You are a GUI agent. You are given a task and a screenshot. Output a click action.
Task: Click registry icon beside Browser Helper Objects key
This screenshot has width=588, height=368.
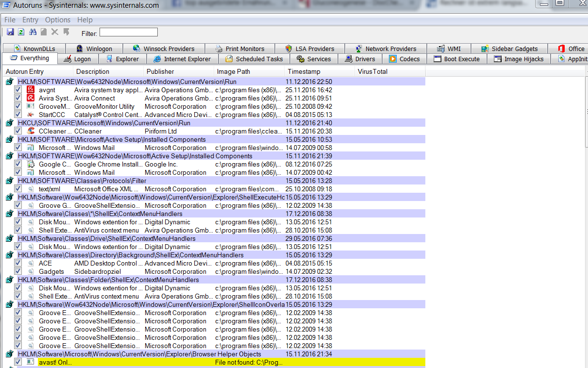tap(9, 354)
